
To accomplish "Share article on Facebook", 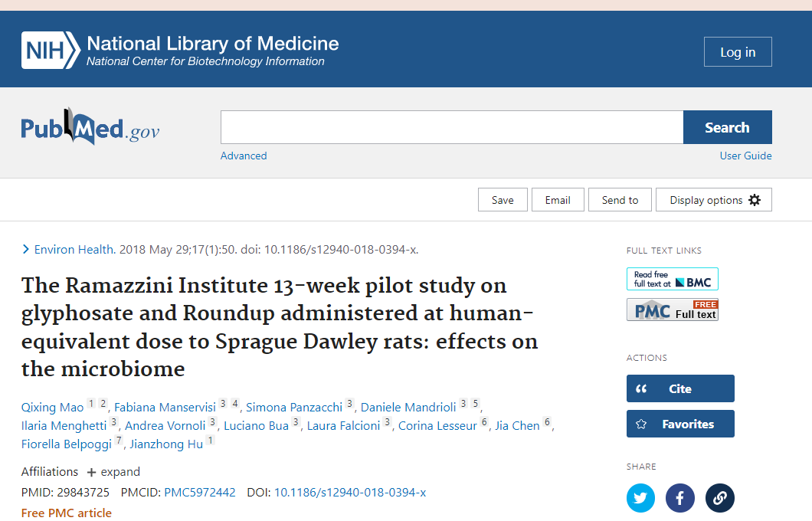I will (x=679, y=498).
